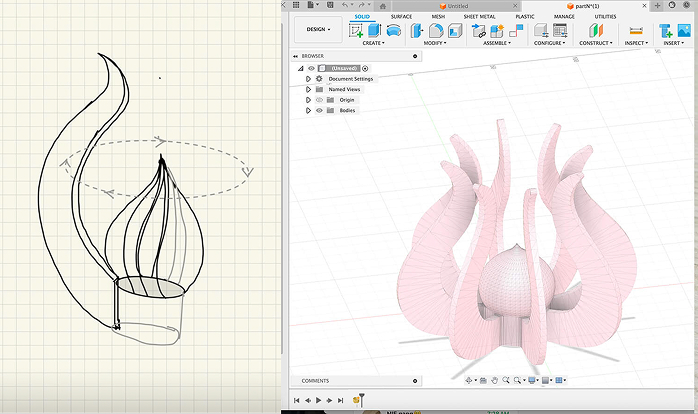Select the Create Sketch tool
Screen dimensions: 698x414
[x=355, y=31]
